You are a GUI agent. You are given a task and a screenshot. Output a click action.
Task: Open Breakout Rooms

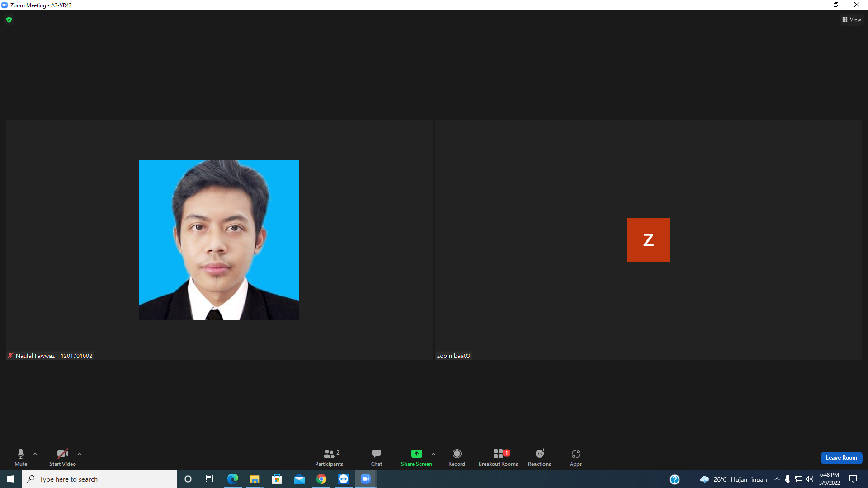click(x=498, y=457)
